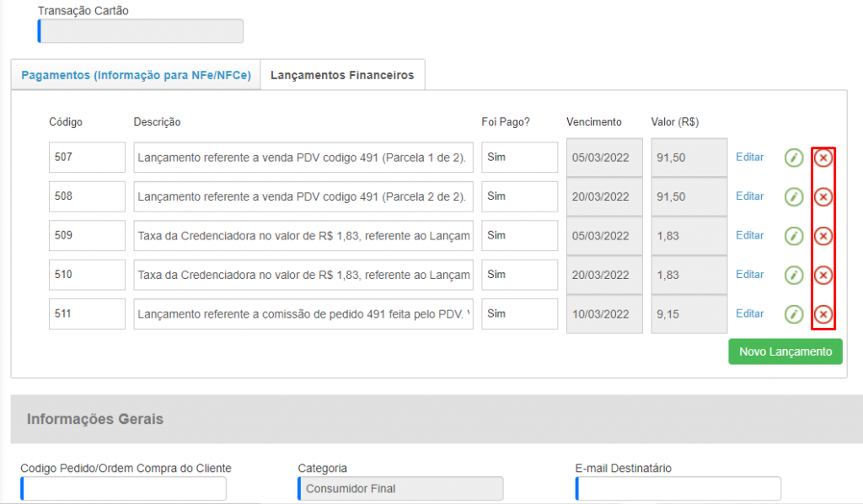The width and height of the screenshot is (863, 504).
Task: Remove entry 509 using red X icon
Action: point(823,236)
